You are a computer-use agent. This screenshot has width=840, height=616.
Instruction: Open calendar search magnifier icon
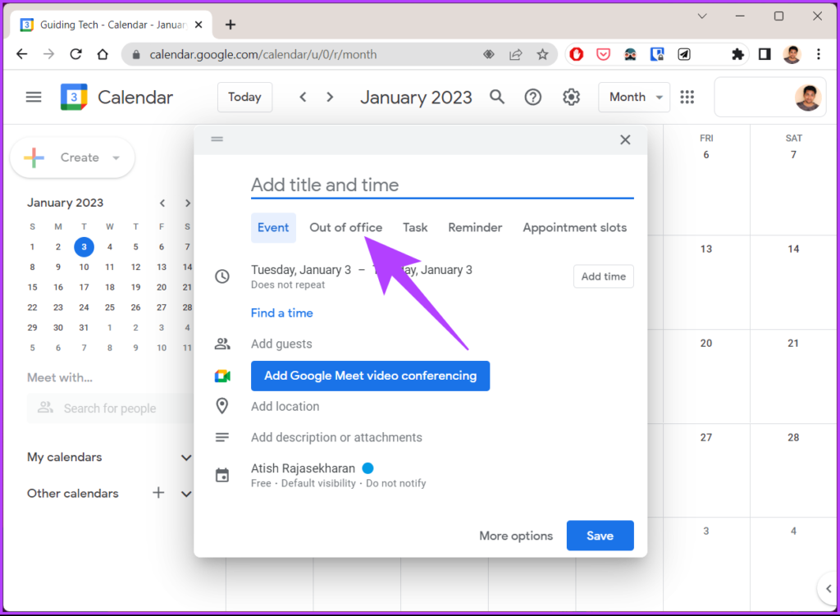coord(497,97)
